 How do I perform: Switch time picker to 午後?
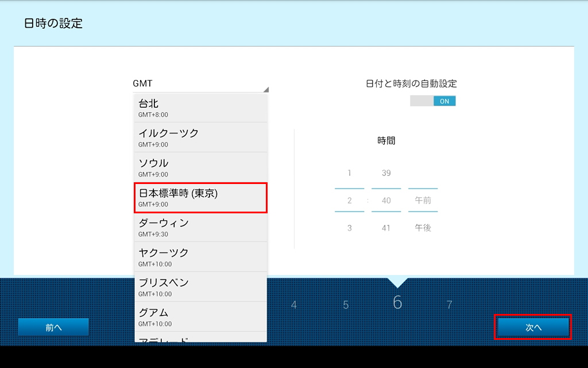pos(423,228)
